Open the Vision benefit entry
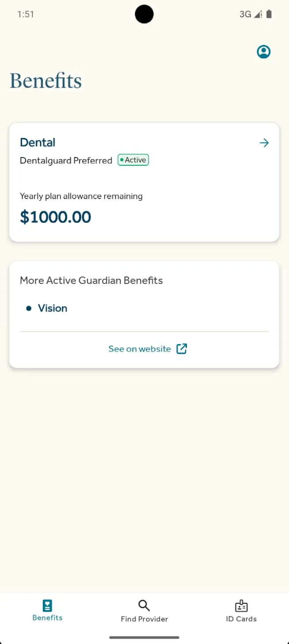289x644 pixels. tap(53, 308)
